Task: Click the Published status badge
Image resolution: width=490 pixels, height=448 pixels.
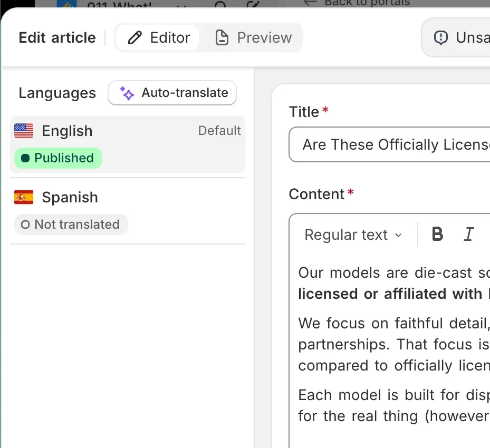Action: click(58, 158)
